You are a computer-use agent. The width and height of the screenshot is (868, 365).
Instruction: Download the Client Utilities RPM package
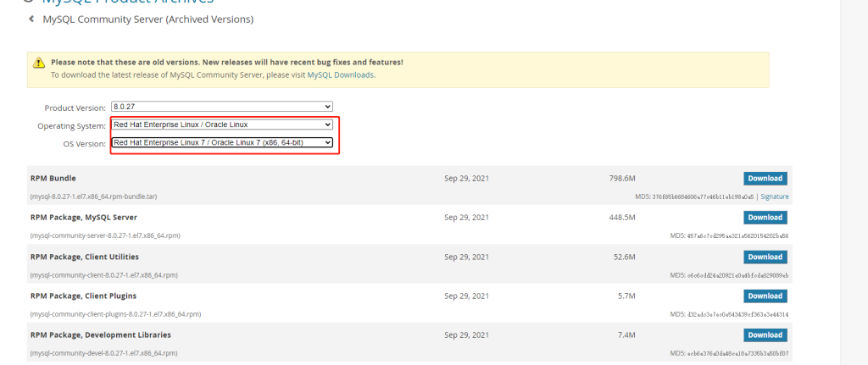pyautogui.click(x=765, y=257)
